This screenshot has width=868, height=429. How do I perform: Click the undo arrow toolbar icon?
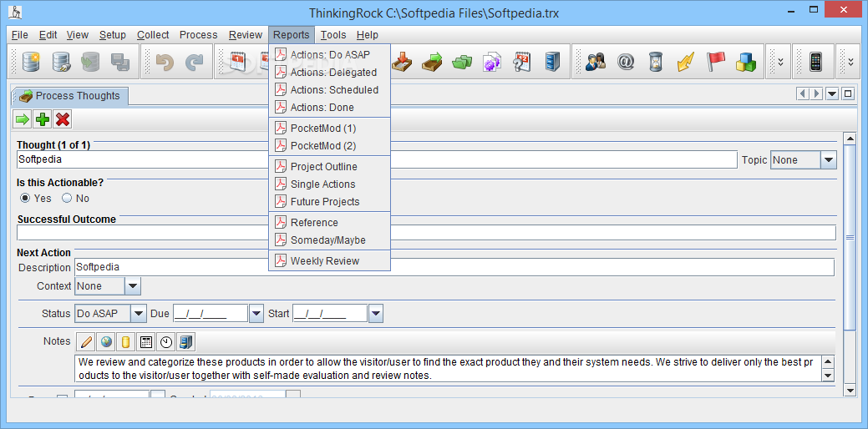[165, 62]
